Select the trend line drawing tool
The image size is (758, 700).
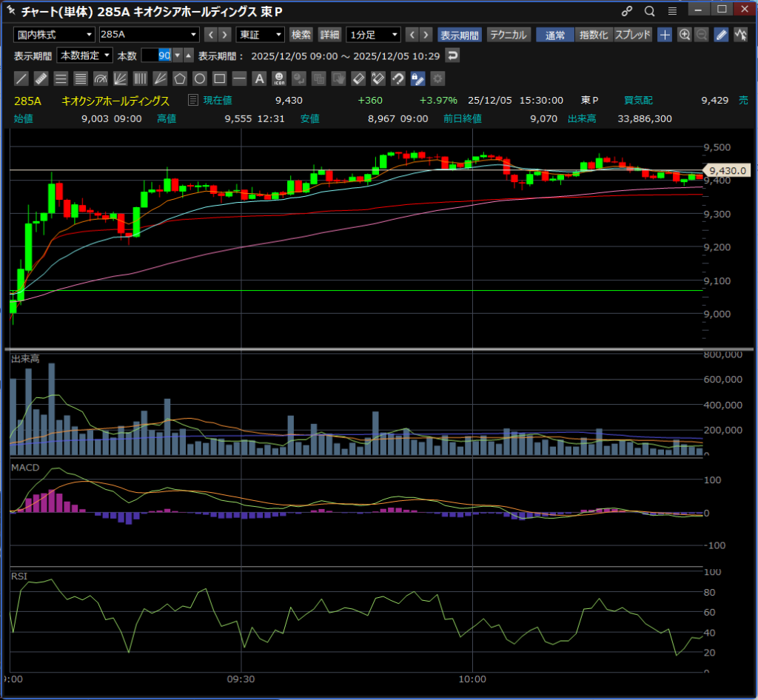click(x=22, y=78)
